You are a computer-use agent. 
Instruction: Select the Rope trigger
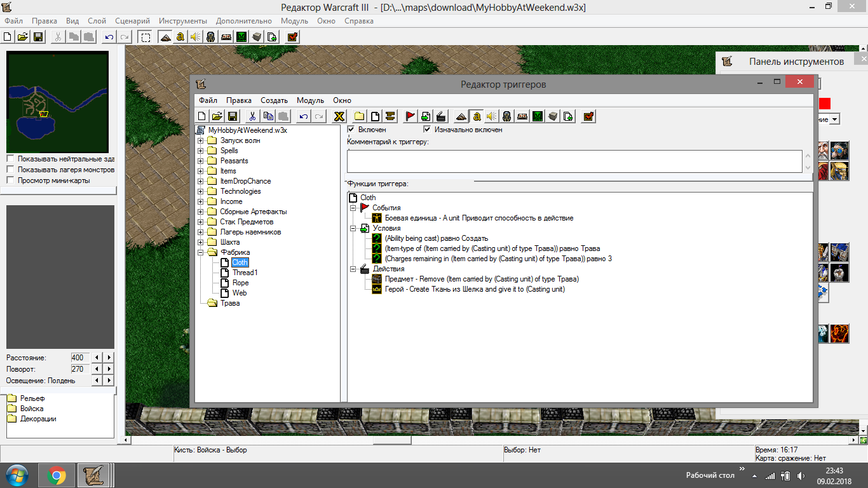tap(241, 283)
